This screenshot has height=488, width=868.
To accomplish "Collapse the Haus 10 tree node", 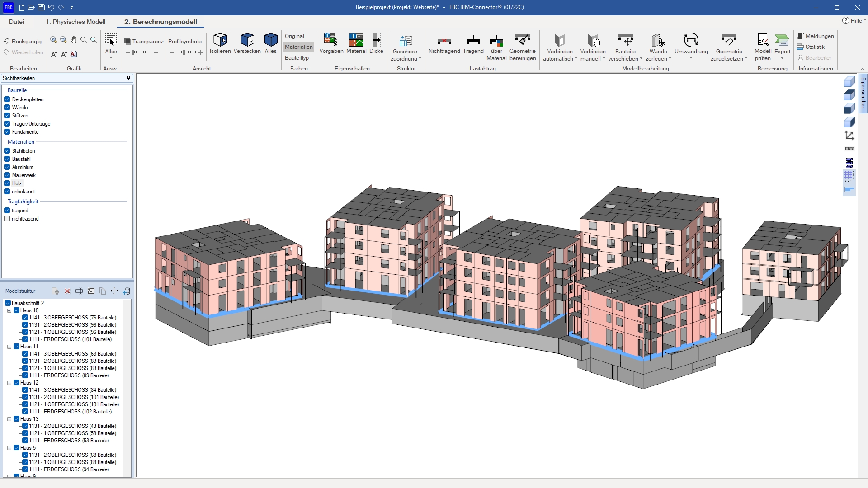I will click(9, 310).
